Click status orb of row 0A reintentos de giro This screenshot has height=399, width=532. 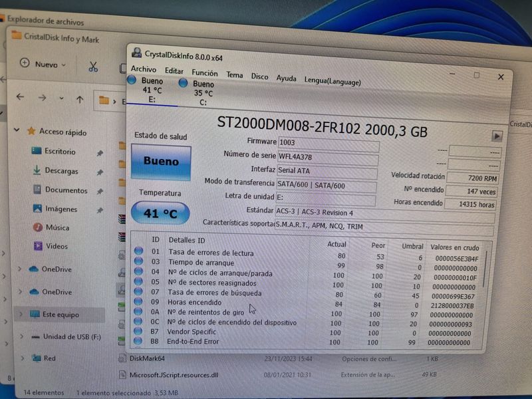pos(138,311)
